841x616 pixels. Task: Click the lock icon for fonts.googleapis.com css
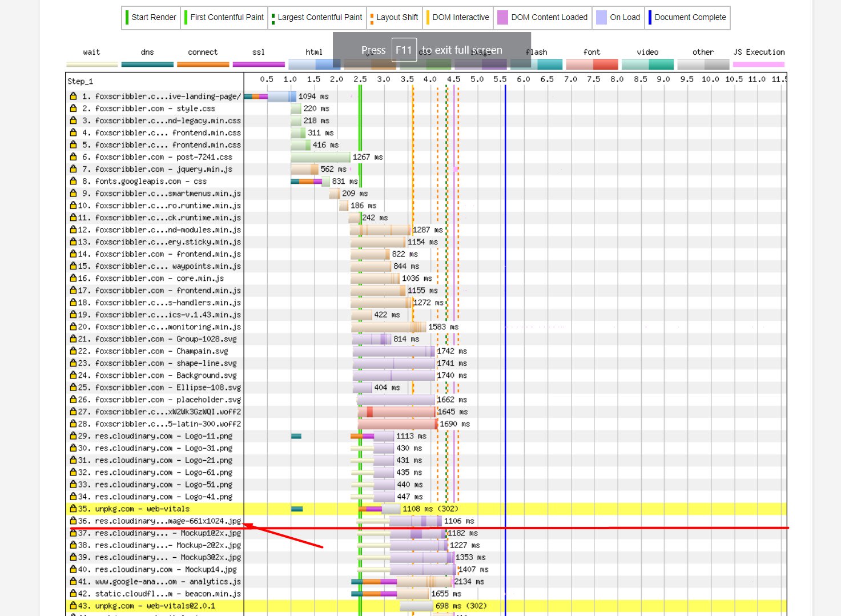point(73,181)
